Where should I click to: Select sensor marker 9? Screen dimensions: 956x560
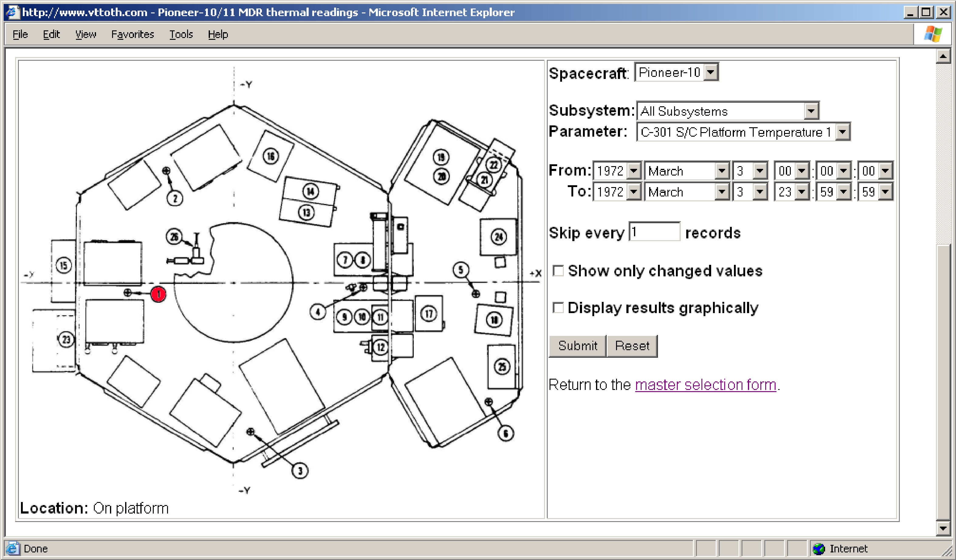pyautogui.click(x=344, y=317)
